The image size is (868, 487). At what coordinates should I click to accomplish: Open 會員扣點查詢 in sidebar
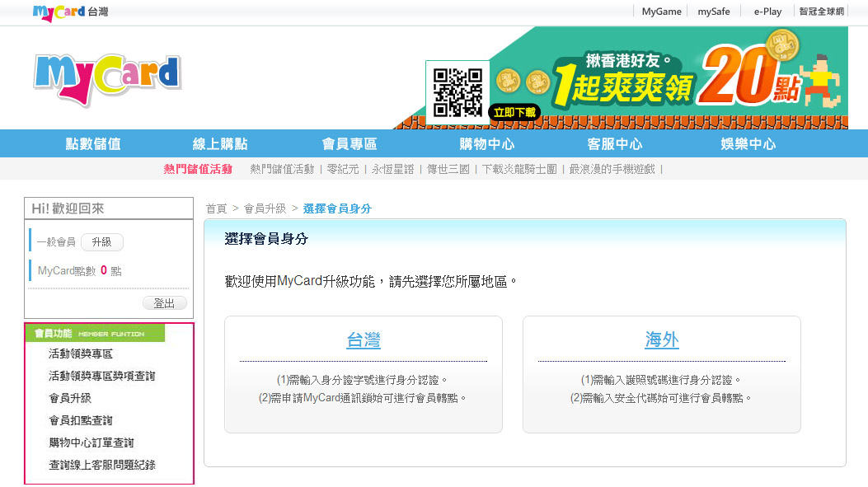(81, 420)
